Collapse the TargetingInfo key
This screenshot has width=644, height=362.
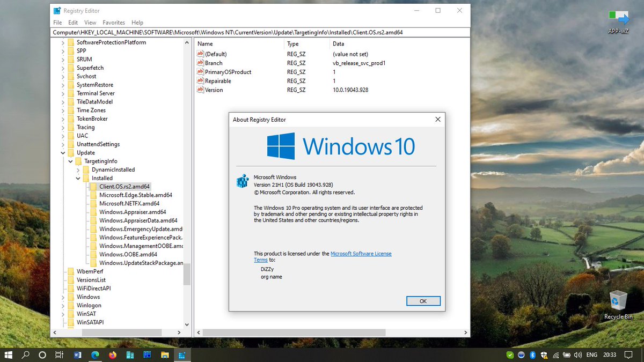pos(70,161)
